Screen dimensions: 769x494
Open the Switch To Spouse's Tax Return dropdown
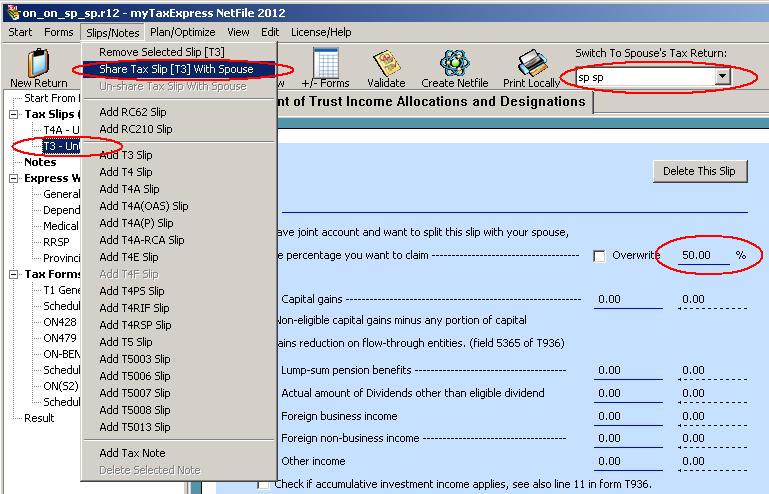(722, 77)
